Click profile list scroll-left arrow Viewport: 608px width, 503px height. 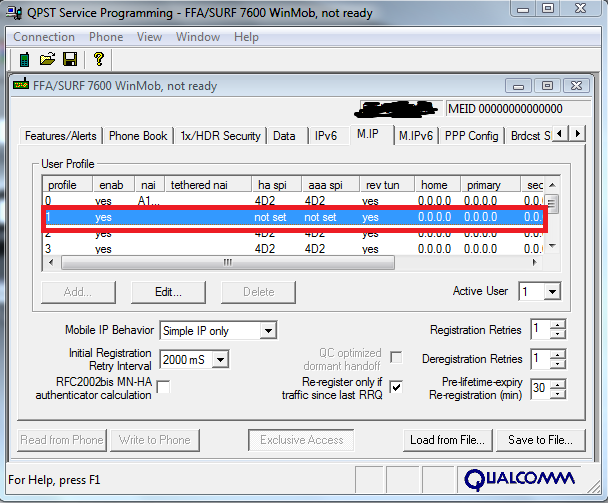pyautogui.click(x=51, y=263)
